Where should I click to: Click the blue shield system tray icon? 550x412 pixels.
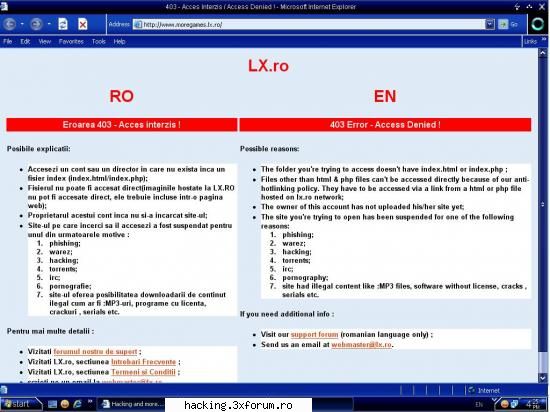point(514,404)
